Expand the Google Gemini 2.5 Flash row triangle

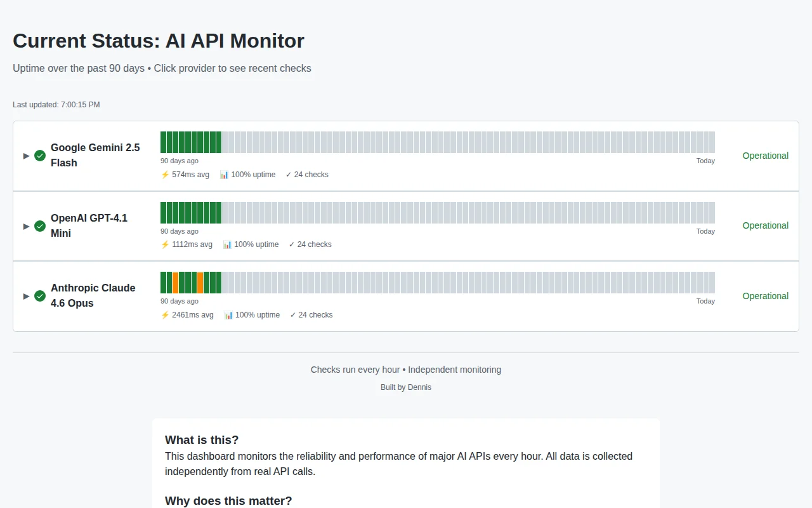pos(27,156)
